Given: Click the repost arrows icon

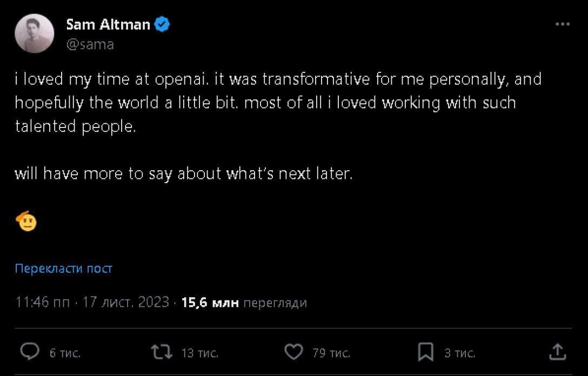Looking at the screenshot, I should [x=162, y=352].
